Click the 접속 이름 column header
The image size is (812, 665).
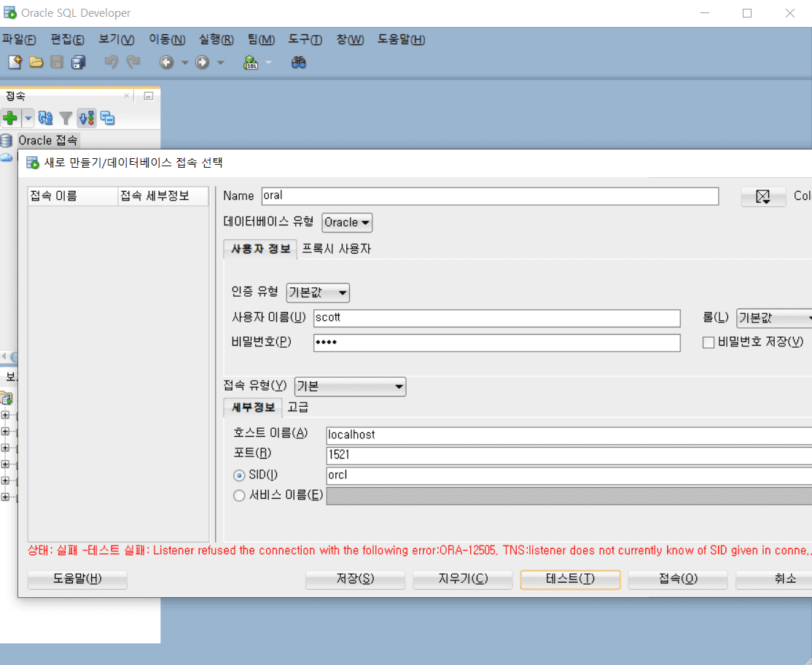[x=72, y=196]
